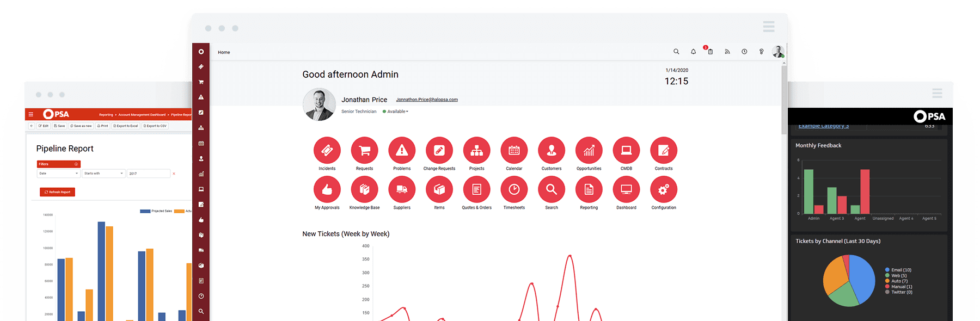
Task: Open hamburger menu in Pipeline Report window
Action: click(x=31, y=114)
